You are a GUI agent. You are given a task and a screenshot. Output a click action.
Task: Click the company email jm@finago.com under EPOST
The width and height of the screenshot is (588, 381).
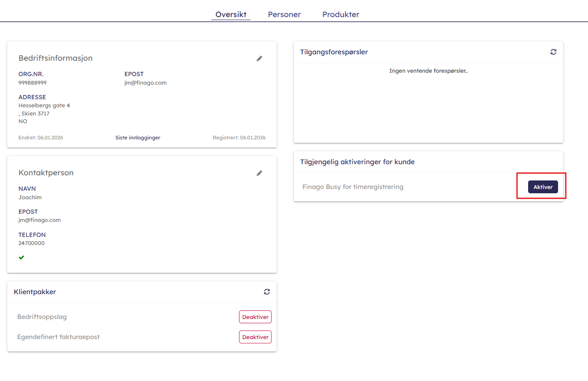coord(145,83)
